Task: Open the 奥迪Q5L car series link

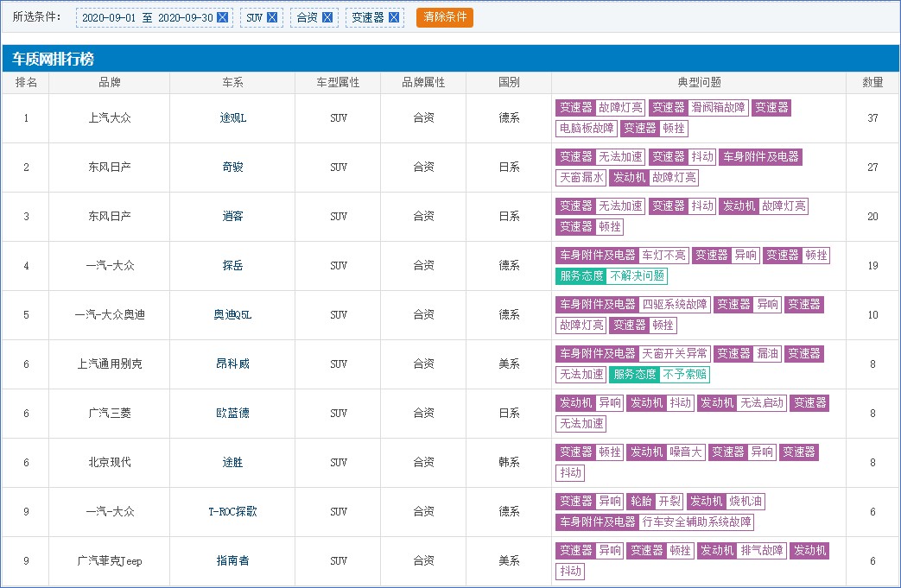Action: (232, 315)
